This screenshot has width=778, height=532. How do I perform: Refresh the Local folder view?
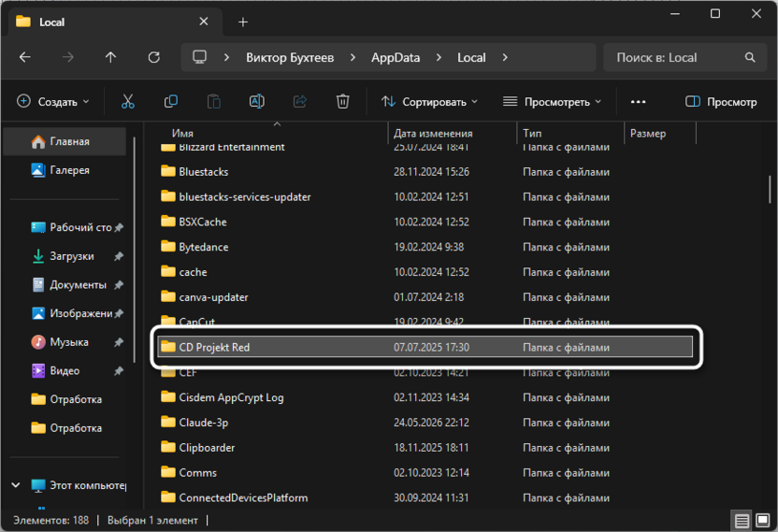coord(153,58)
